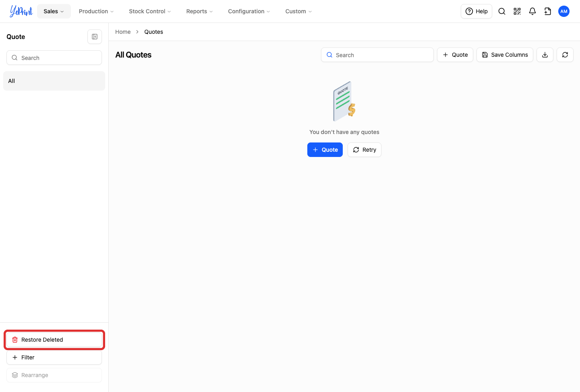Refresh the All Quotes list
Screen dimensions: 580x392
tap(565, 55)
